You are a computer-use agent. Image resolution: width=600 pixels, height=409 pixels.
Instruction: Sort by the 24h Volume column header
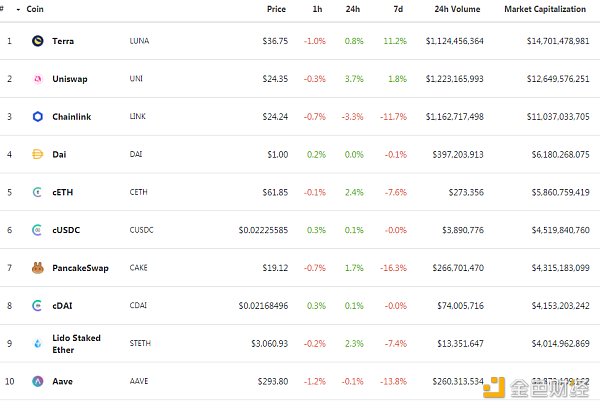pos(457,9)
